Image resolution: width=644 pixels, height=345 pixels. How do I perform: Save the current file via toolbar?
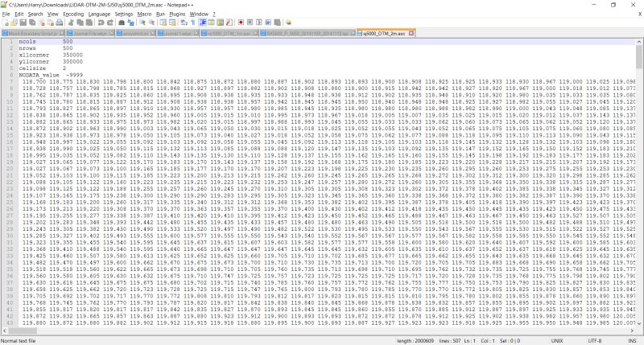(23, 23)
